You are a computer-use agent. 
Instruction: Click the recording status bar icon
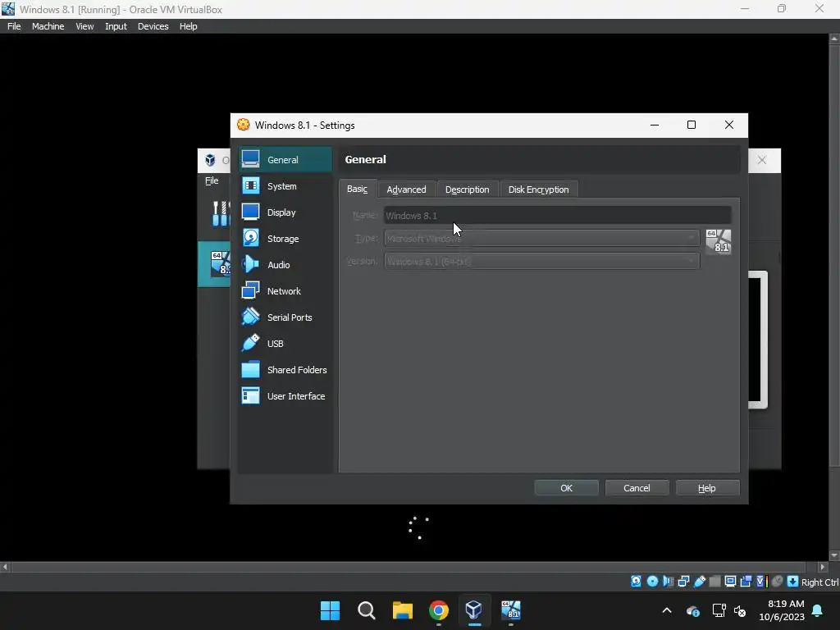click(x=746, y=582)
